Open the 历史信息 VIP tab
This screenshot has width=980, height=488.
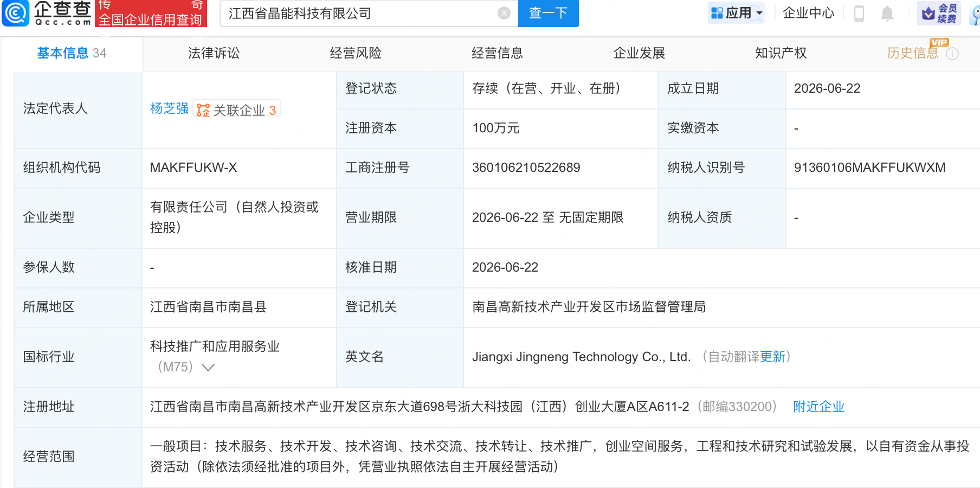point(913,53)
